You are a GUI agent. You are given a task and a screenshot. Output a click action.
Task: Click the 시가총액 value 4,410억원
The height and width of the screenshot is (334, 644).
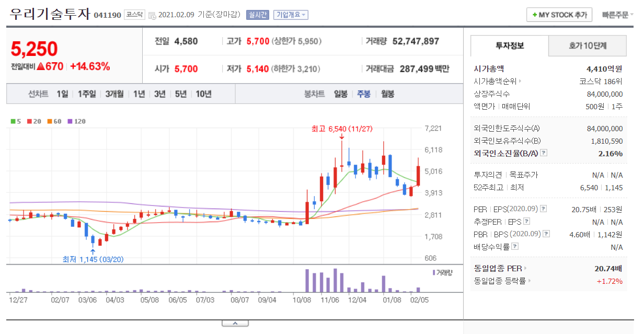click(x=605, y=68)
